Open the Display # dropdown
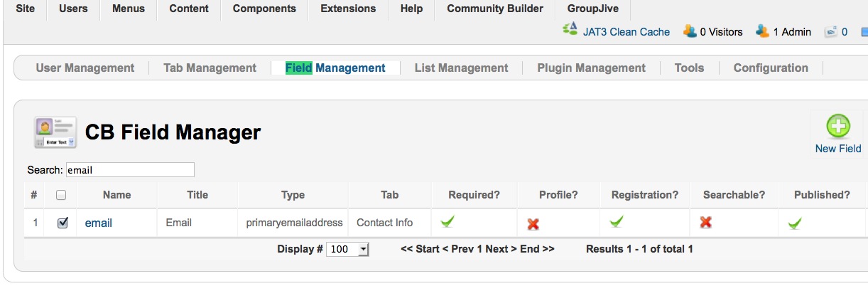This screenshot has width=868, height=286. click(x=347, y=249)
